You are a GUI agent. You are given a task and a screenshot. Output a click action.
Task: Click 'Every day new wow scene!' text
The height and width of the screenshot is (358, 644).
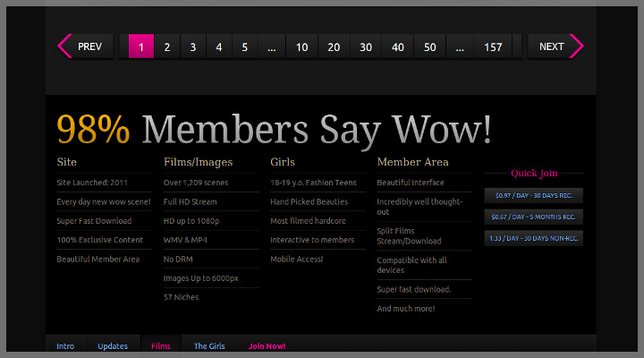click(104, 201)
